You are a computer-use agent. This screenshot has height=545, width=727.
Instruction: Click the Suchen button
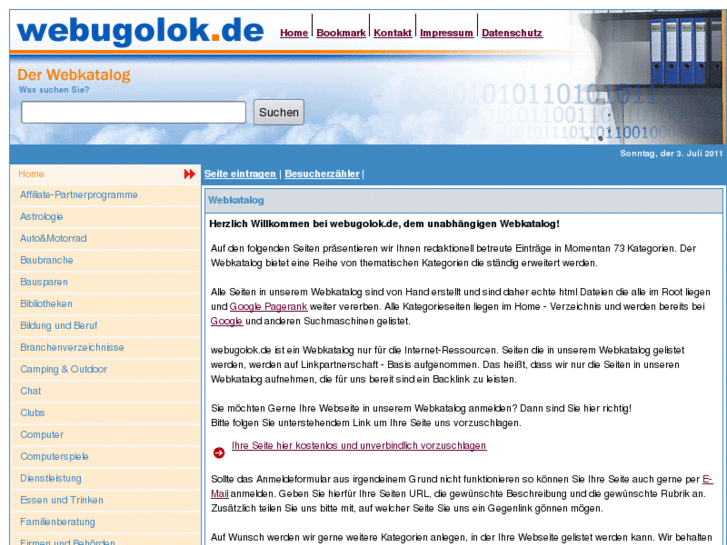[x=279, y=112]
